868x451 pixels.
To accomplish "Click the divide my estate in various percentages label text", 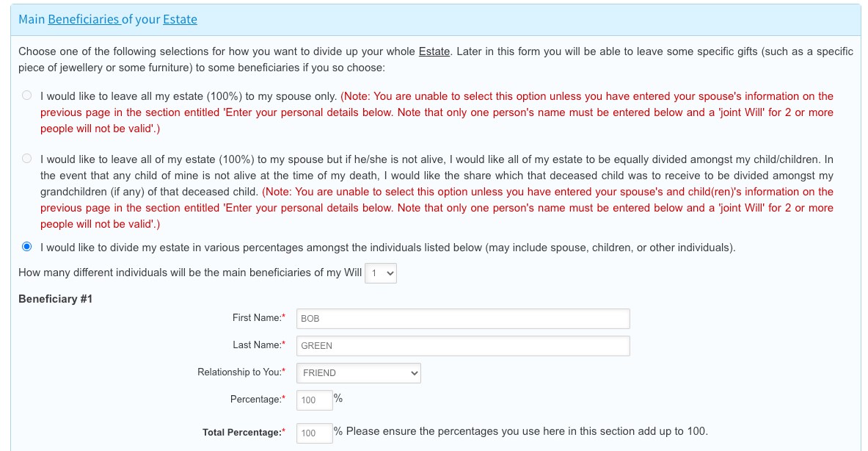I will coord(387,248).
